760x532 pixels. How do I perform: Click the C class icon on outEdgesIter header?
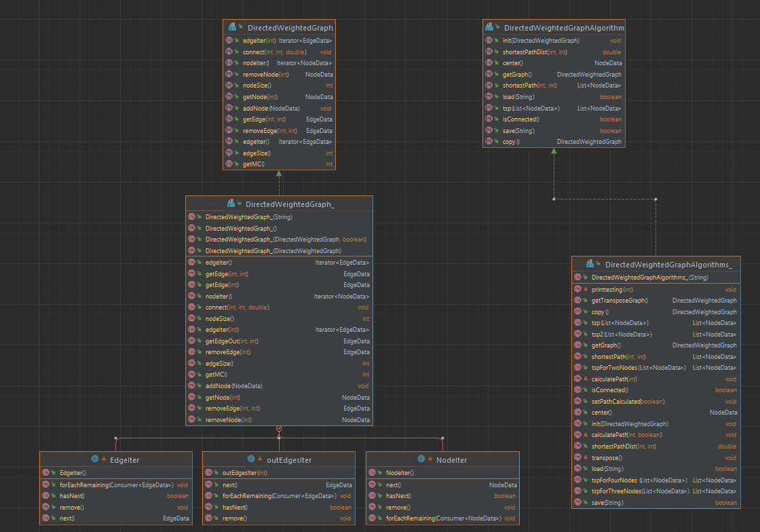pos(251,459)
